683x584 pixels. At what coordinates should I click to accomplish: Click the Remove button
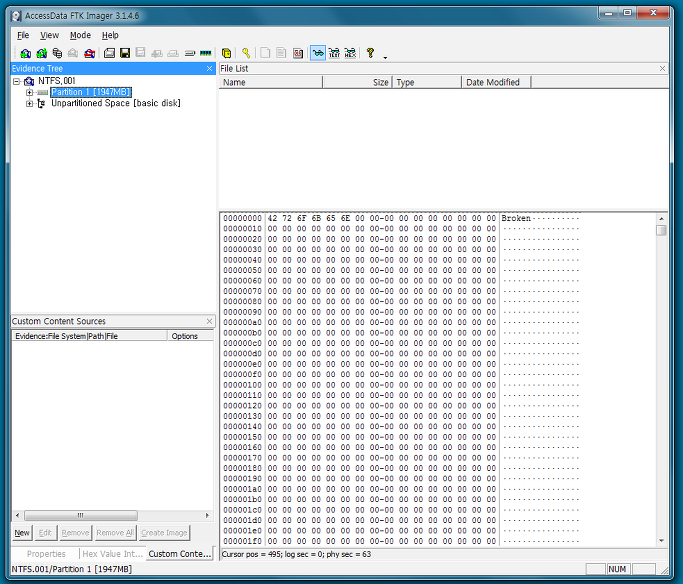75,533
